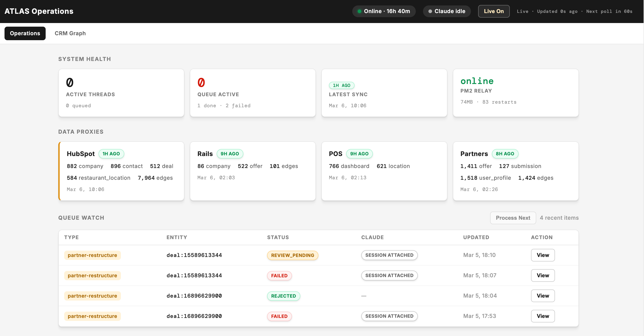Click the Rails 9H AGO badge
Viewport: 644px width, 336px height.
click(x=230, y=154)
